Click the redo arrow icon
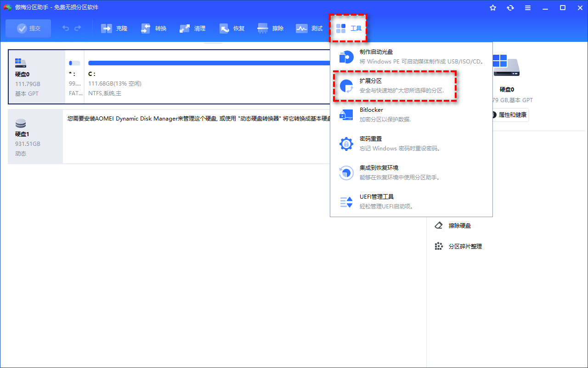Image resolution: width=588 pixels, height=368 pixels. click(x=78, y=29)
